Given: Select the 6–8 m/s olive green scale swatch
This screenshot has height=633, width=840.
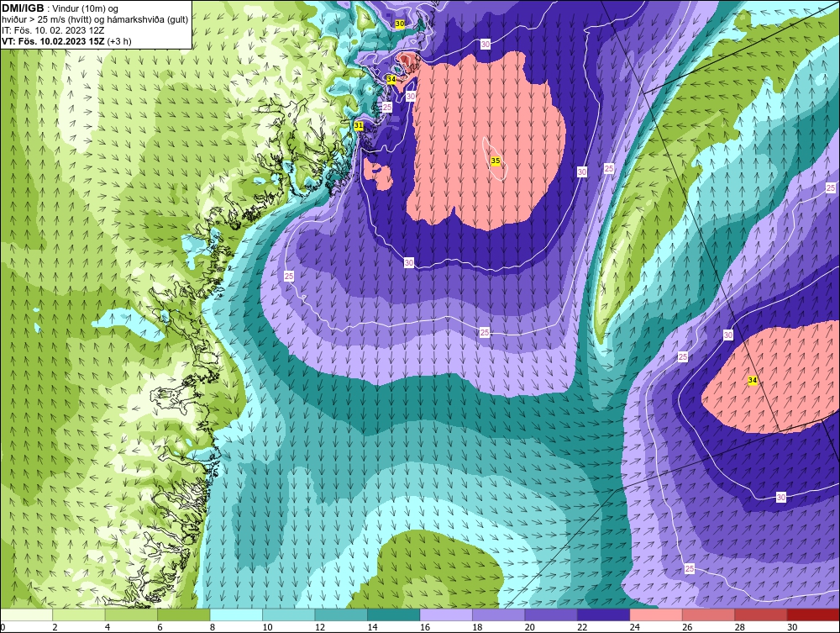Looking at the screenshot, I should pyautogui.click(x=184, y=615).
